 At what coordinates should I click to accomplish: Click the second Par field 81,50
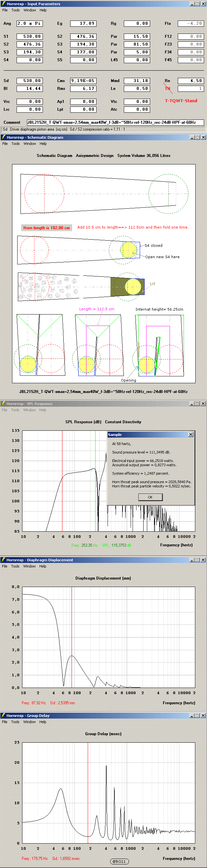(x=137, y=44)
